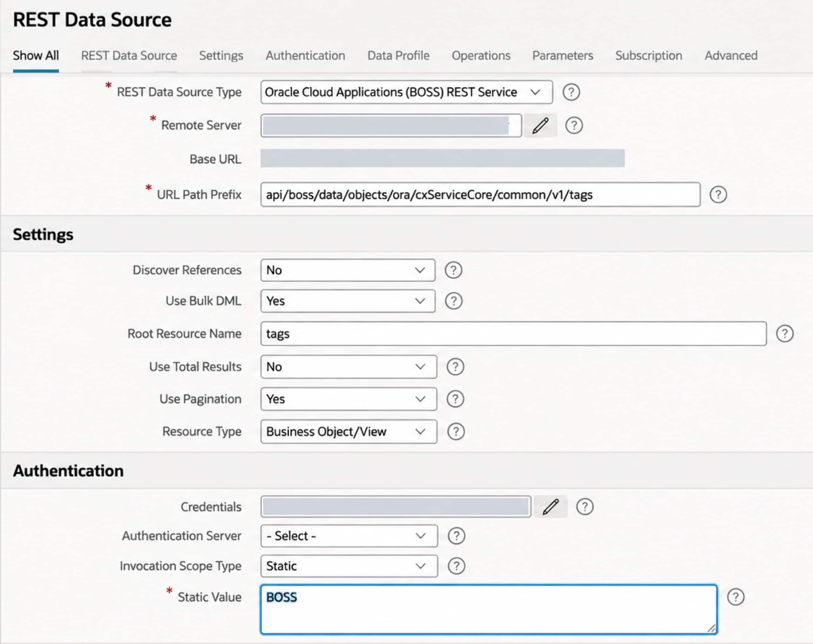Click the Credentials field

396,506
